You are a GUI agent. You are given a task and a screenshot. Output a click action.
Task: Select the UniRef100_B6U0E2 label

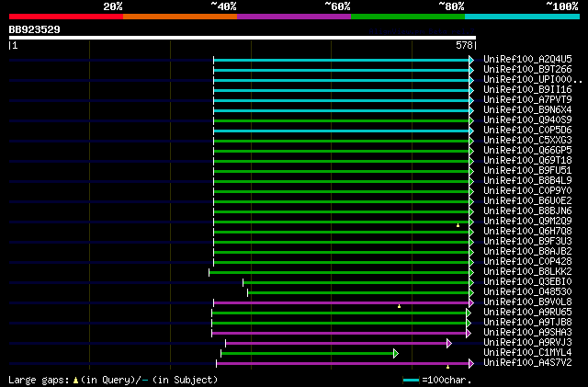527,200
